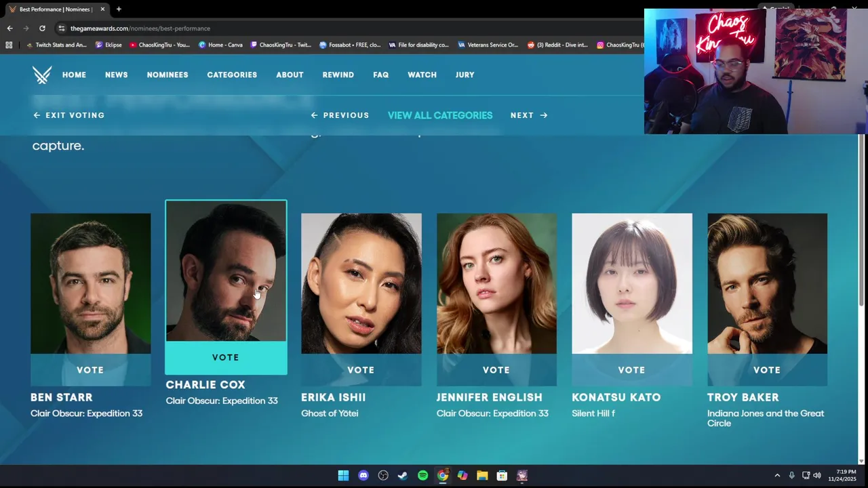Image resolution: width=868 pixels, height=488 pixels.
Task: Open Discord from taskbar
Action: click(363, 475)
